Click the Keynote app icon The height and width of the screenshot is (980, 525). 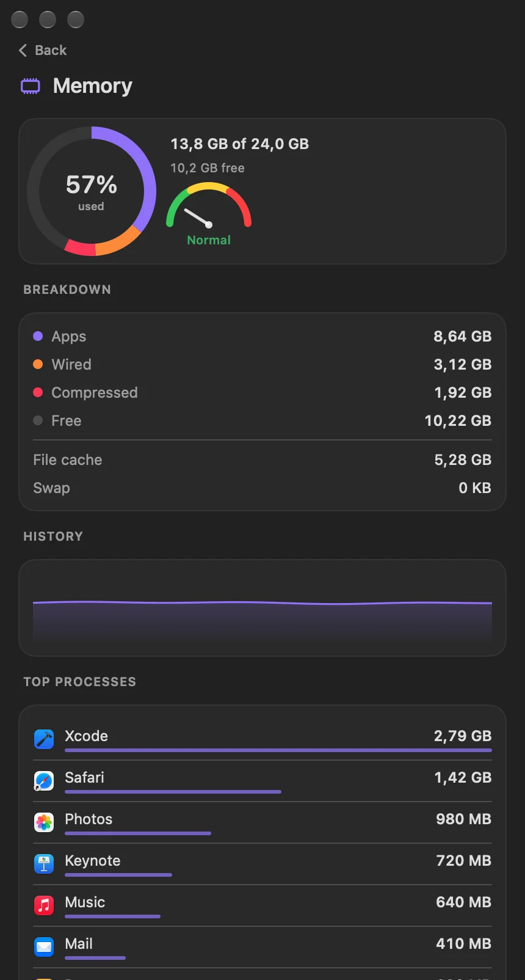(x=44, y=864)
